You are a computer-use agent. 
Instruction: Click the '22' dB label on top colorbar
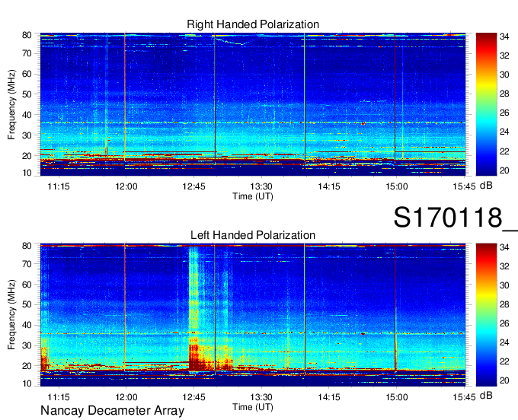pyautogui.click(x=504, y=151)
